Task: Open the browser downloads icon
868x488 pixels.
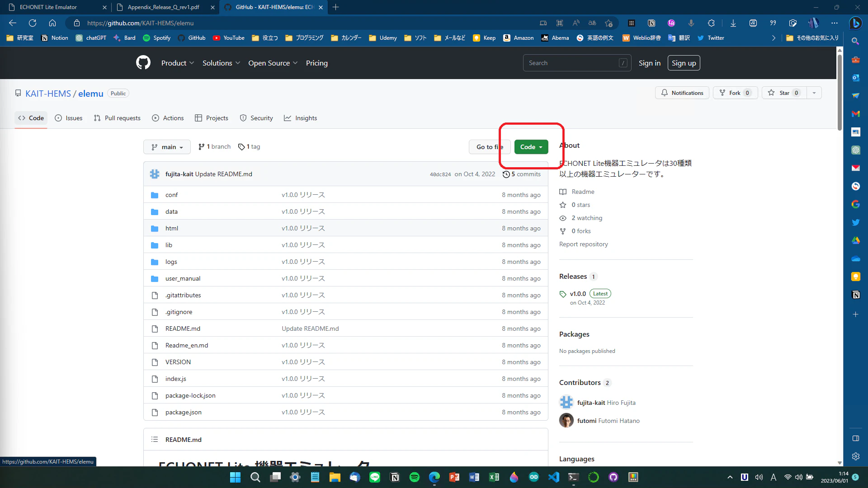Action: [733, 23]
